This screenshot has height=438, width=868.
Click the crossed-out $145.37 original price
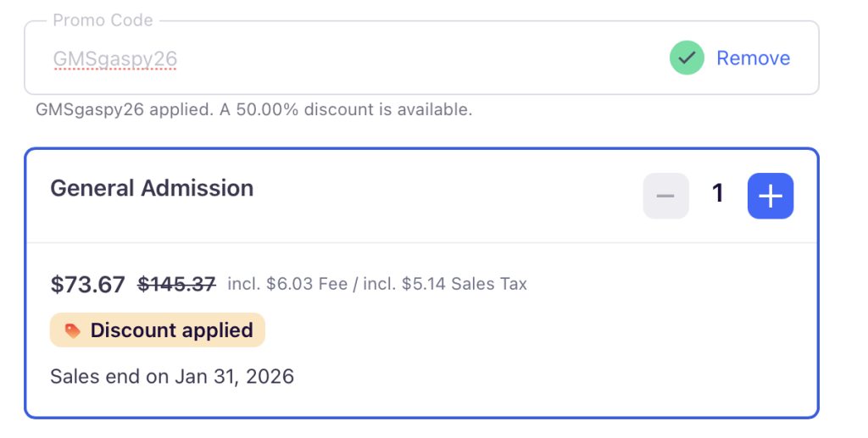click(176, 285)
